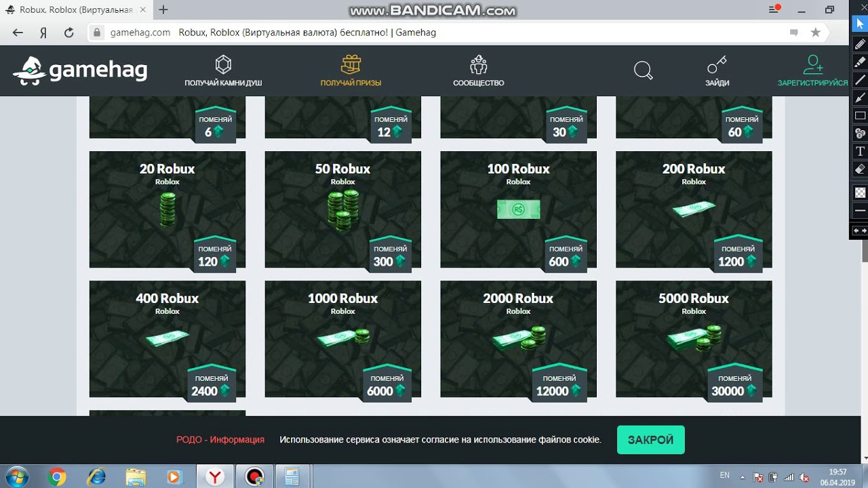Click ПОМЕНЯЙ 1200 on 200 Robux
This screenshot has height=488, width=868.
click(738, 255)
